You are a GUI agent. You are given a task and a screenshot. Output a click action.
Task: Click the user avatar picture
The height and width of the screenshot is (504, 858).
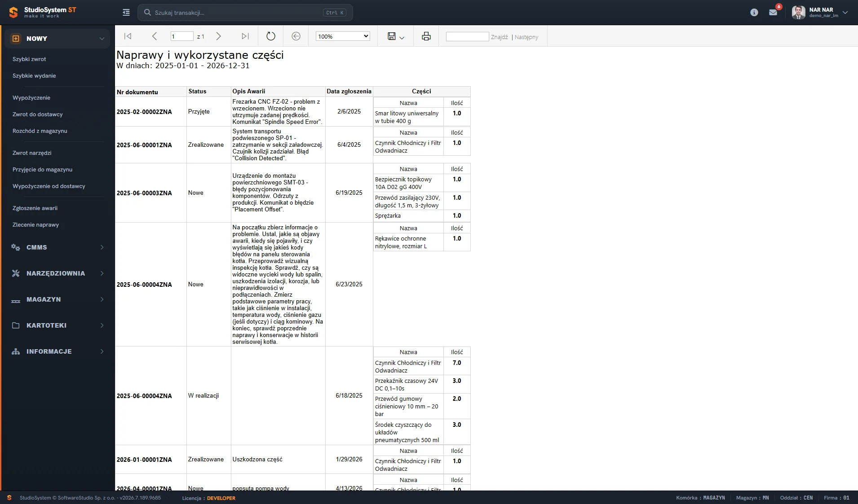point(798,13)
